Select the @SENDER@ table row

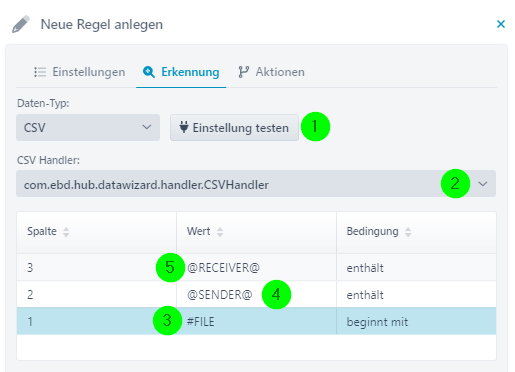pyautogui.click(x=256, y=294)
